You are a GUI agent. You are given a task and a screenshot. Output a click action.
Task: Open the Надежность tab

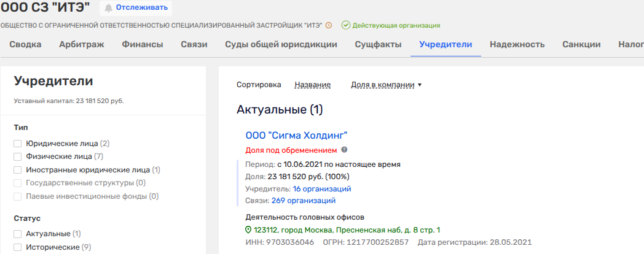[x=517, y=44]
